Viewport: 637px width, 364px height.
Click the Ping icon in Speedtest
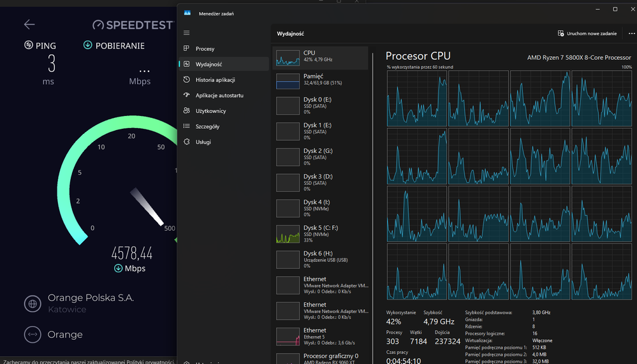29,45
